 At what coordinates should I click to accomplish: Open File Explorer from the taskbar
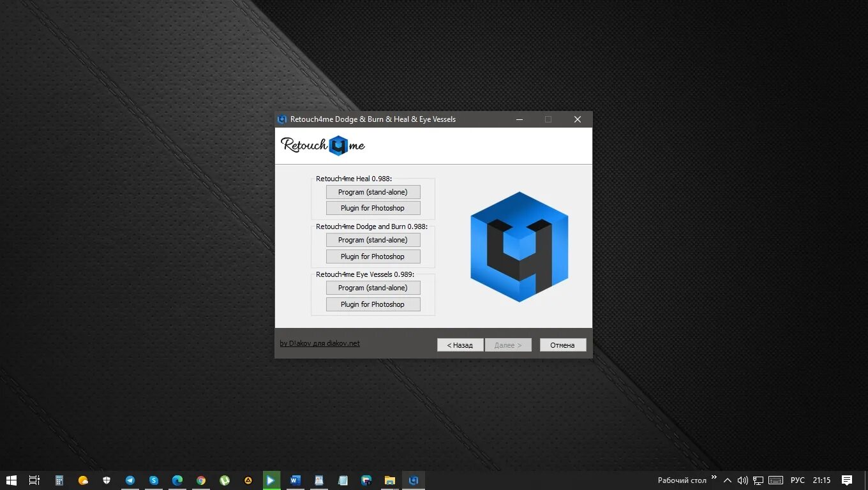pyautogui.click(x=390, y=480)
